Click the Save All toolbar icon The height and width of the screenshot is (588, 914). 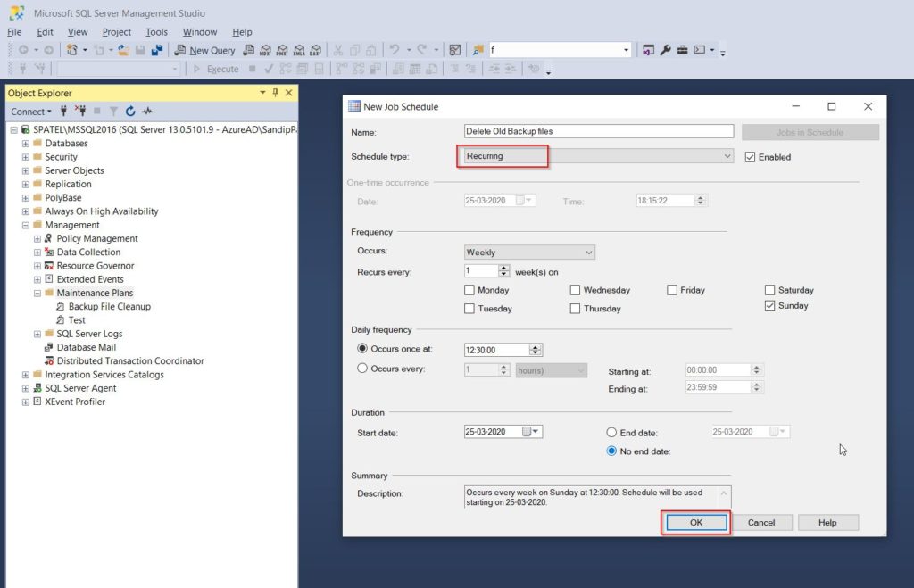coord(157,50)
